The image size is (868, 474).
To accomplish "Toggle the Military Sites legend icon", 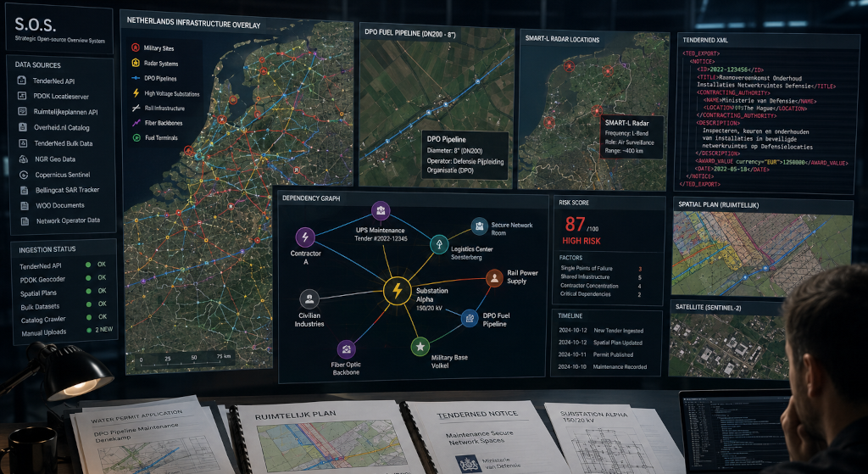I will [135, 47].
